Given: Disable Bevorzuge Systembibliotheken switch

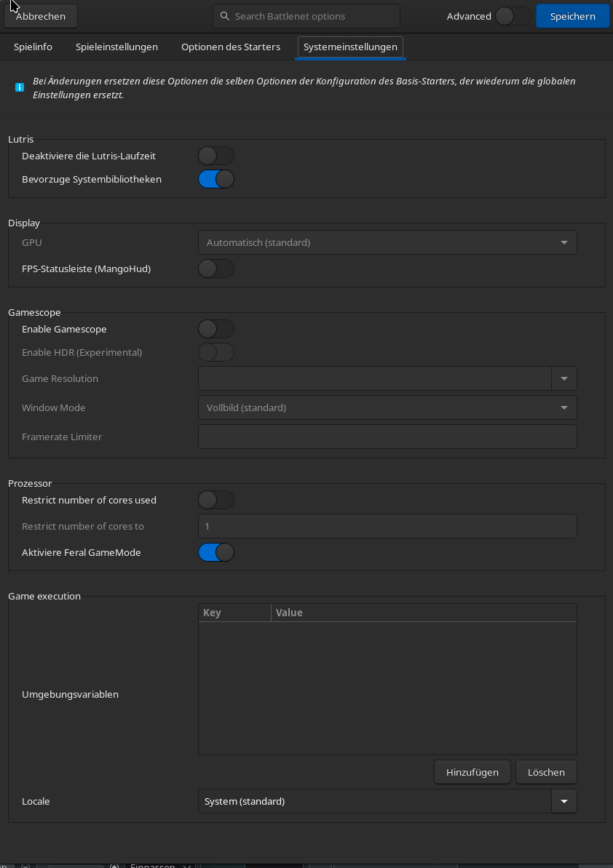Looking at the screenshot, I should [216, 180].
